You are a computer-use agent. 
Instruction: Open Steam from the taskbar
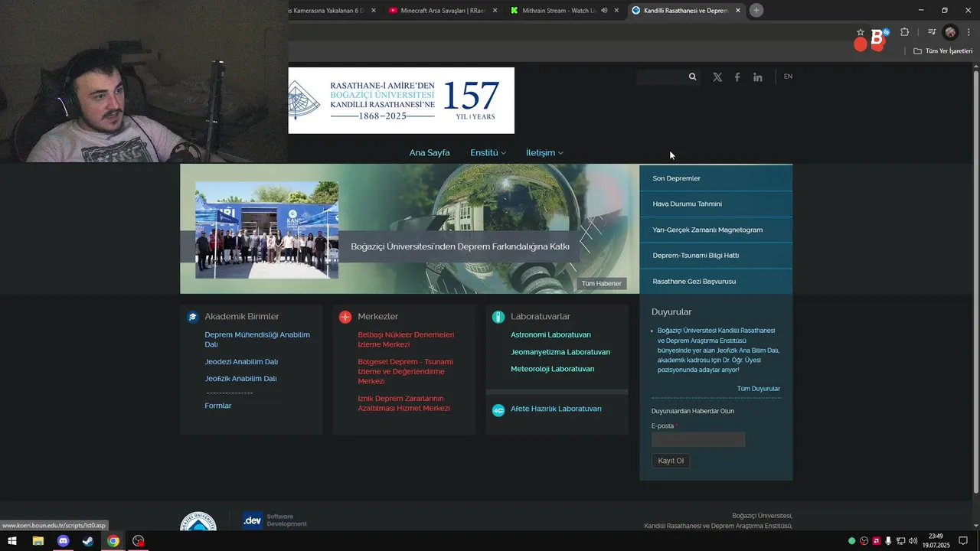tap(88, 541)
